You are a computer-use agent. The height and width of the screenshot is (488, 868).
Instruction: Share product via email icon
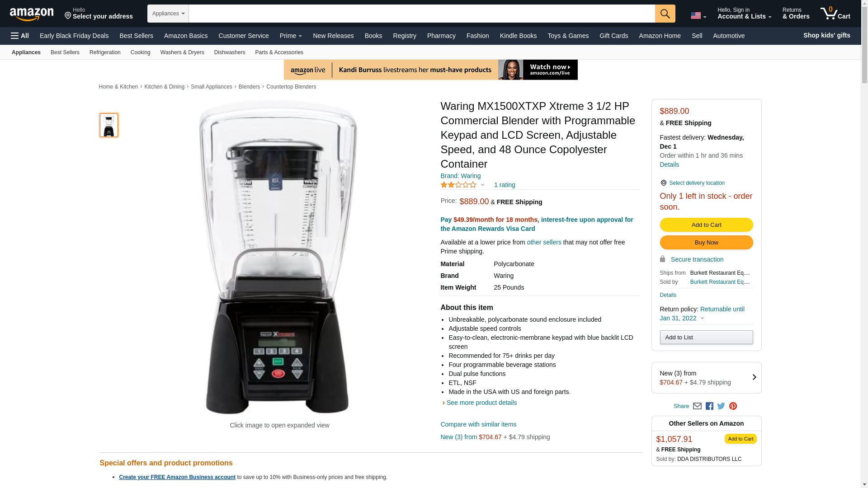[697, 406]
